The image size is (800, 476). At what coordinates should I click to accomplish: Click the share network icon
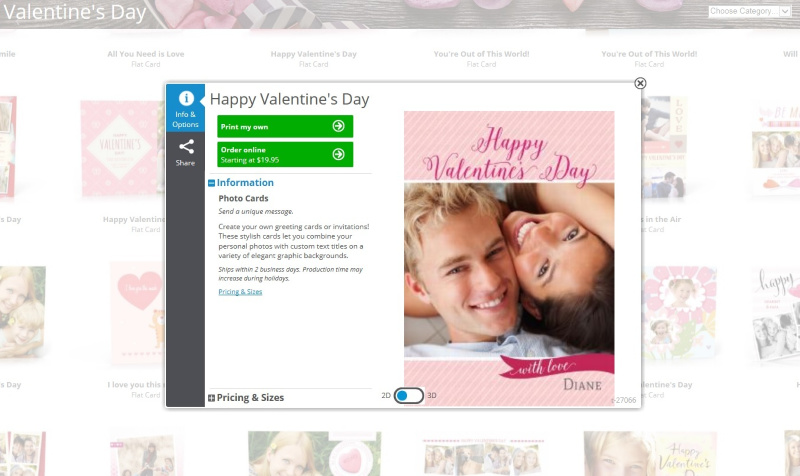click(186, 147)
